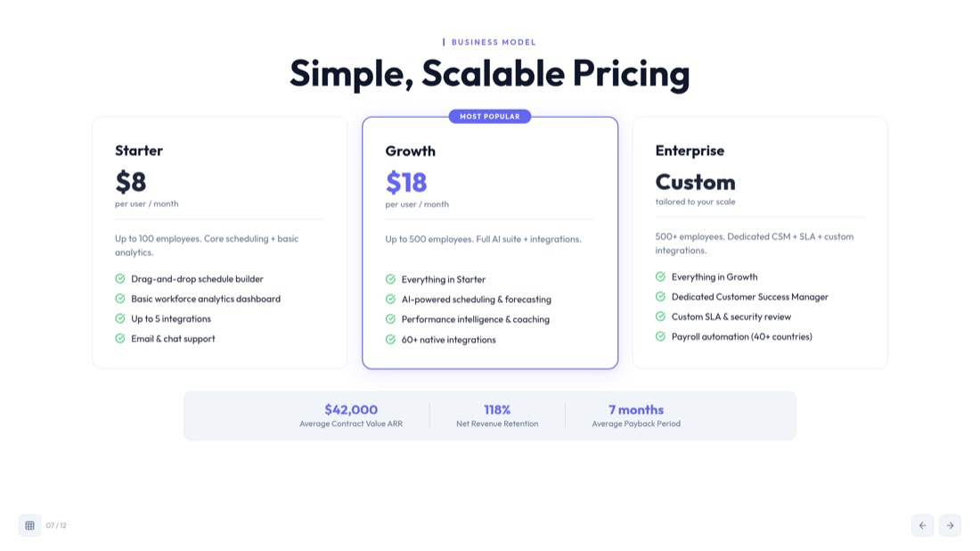
Task: Click checkmark beside Up to 5 integrations
Action: pyautogui.click(x=120, y=318)
